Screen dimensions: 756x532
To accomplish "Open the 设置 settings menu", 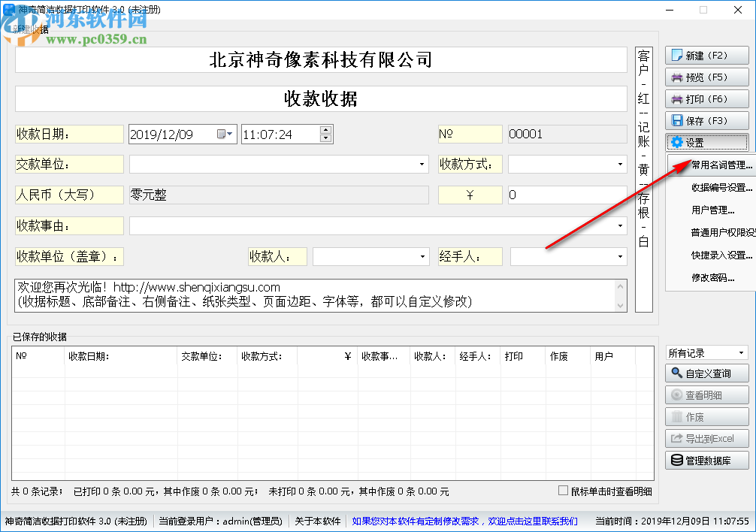I will pyautogui.click(x=706, y=142).
